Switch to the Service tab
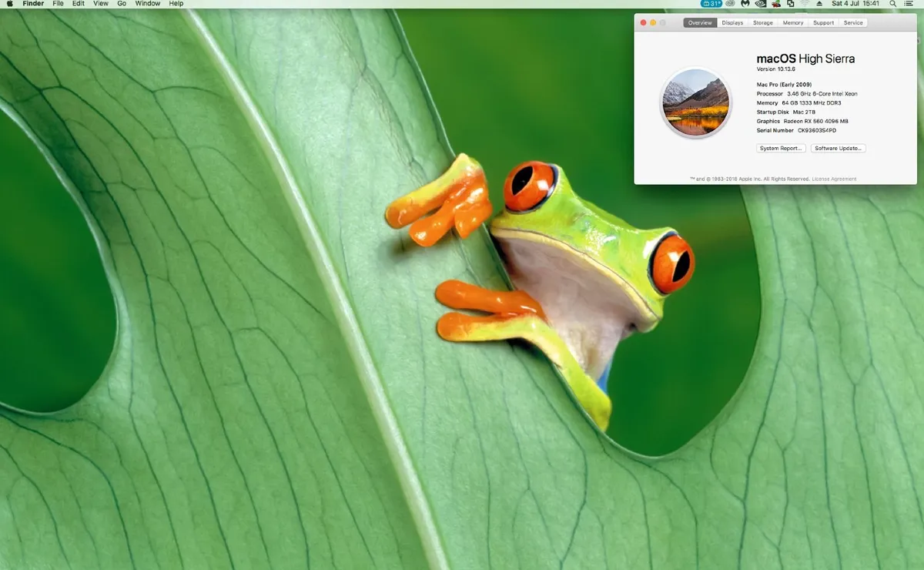This screenshot has width=924, height=570. click(x=853, y=23)
